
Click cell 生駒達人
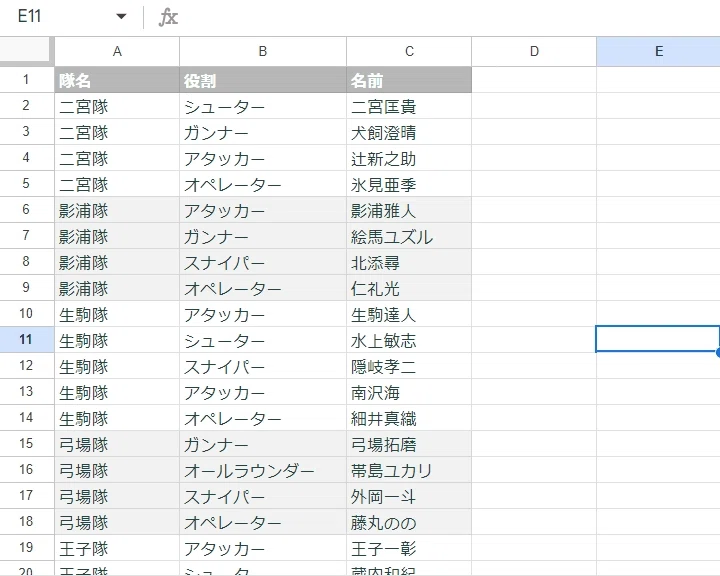pos(409,314)
